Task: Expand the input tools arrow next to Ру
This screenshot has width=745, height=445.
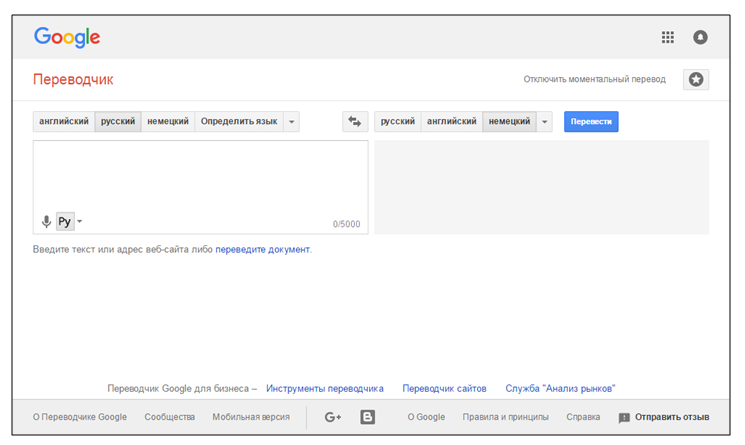Action: [79, 221]
